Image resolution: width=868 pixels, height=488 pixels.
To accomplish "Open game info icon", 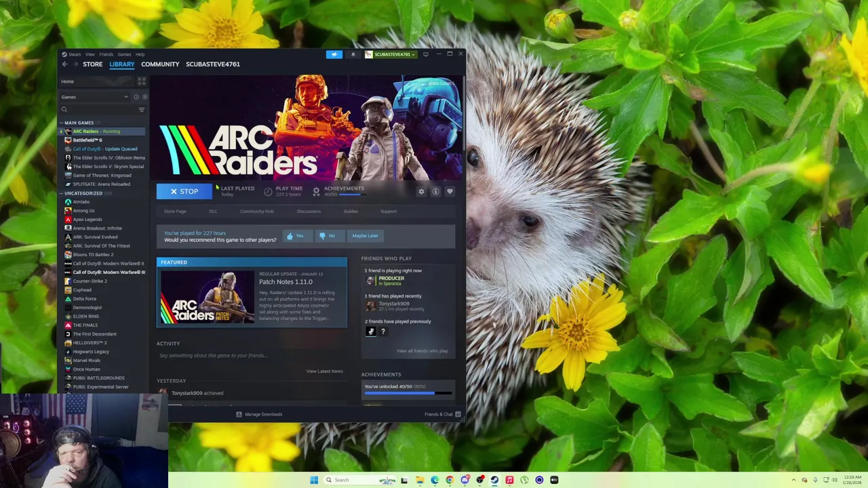I will coord(435,192).
